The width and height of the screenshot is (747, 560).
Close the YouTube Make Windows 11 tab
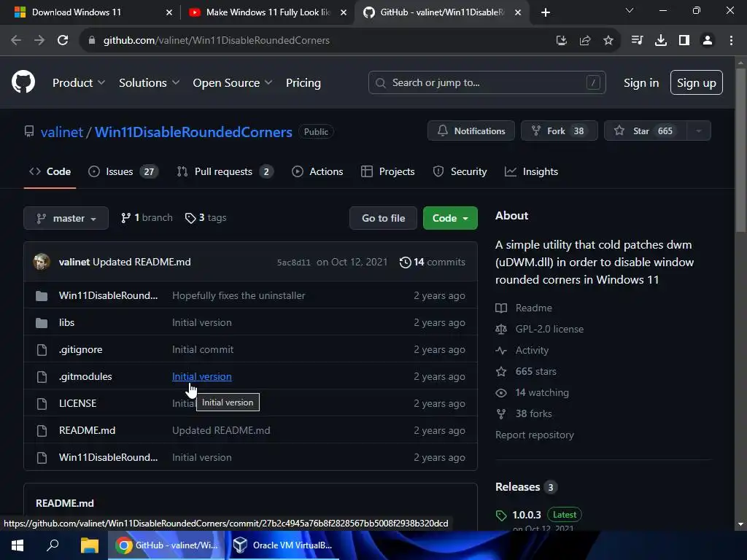(x=343, y=12)
